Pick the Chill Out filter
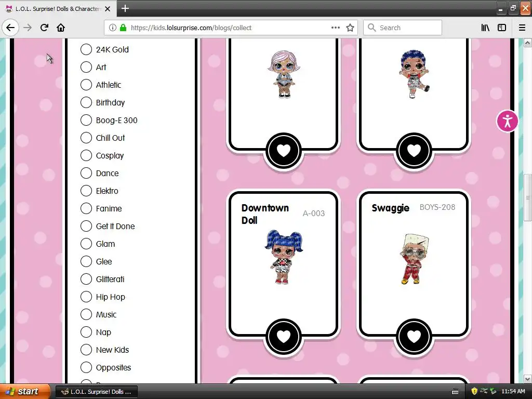 [102, 138]
